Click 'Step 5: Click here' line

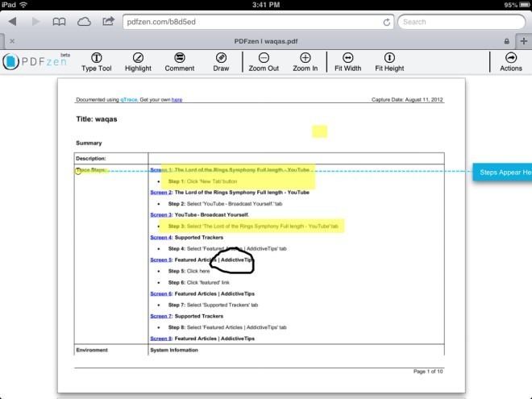[189, 271]
